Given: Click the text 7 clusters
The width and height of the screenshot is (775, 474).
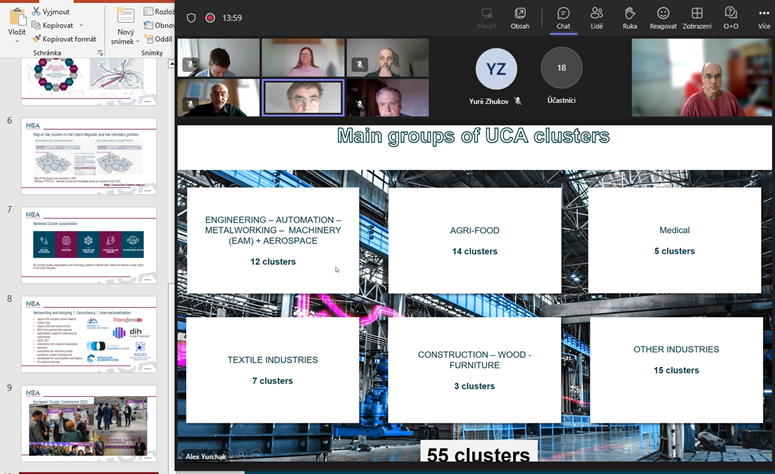Looking at the screenshot, I should click(272, 381).
